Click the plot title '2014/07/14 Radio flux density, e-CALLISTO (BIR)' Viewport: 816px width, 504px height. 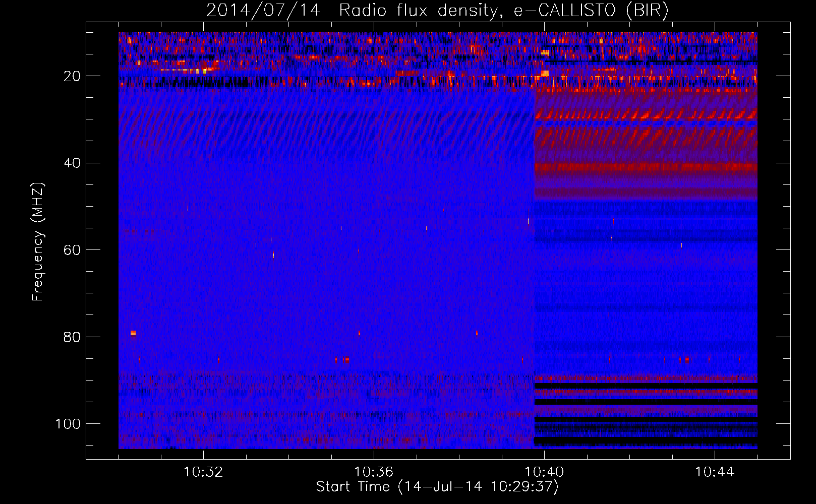click(437, 10)
